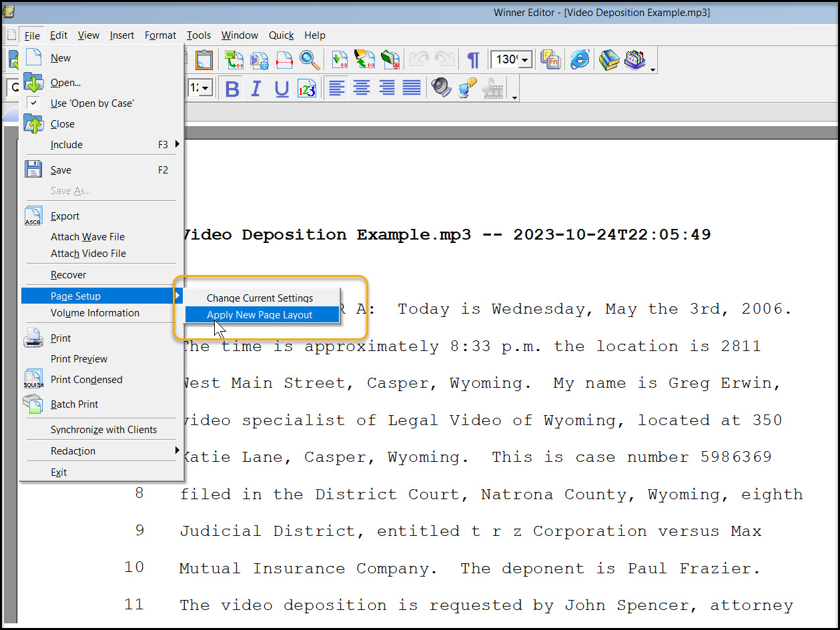
Task: Expand the upper toolbar overflow arrow
Action: tap(653, 69)
